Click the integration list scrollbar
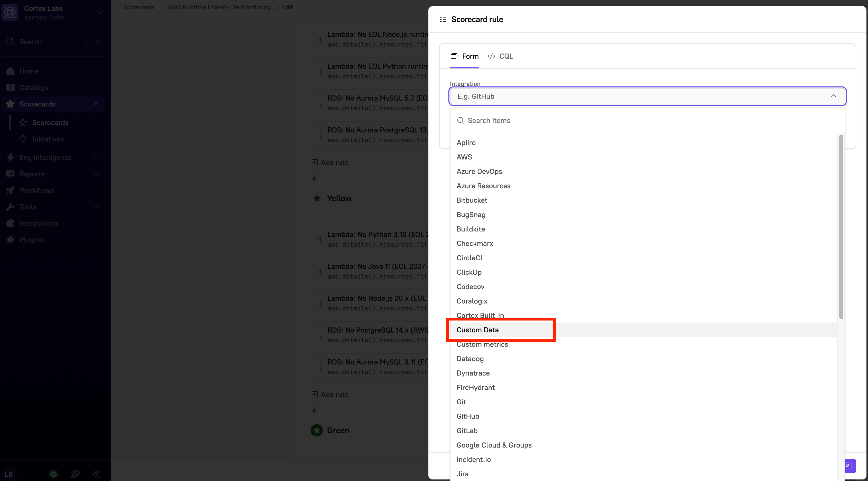The width and height of the screenshot is (868, 481). coord(841,227)
